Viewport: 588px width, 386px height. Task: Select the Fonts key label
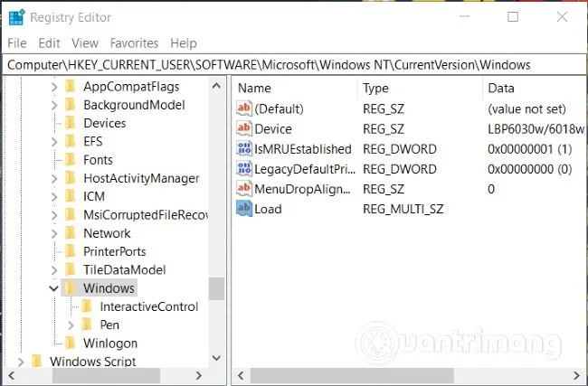click(x=98, y=160)
